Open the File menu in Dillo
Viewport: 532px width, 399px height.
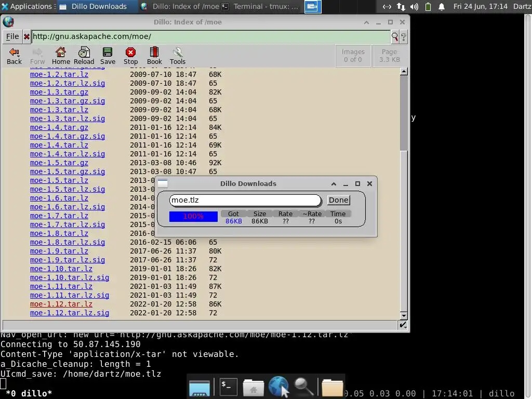click(x=12, y=37)
